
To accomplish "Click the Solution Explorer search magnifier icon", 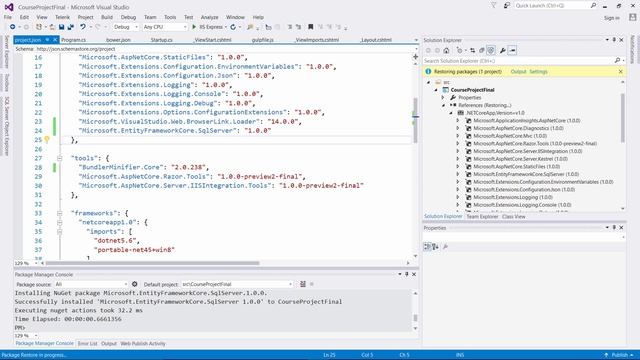I will [617, 61].
